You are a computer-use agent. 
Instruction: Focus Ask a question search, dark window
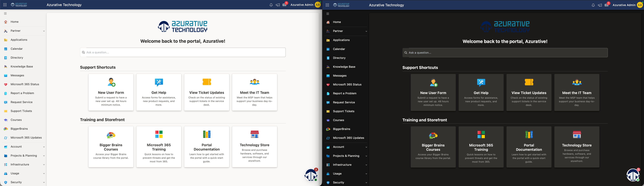tap(505, 53)
